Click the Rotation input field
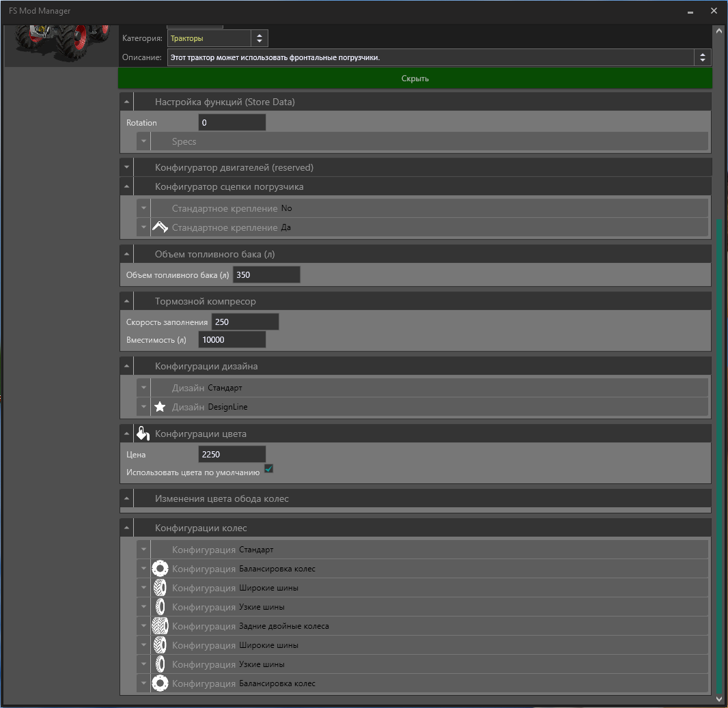The width and height of the screenshot is (728, 708). [232, 123]
